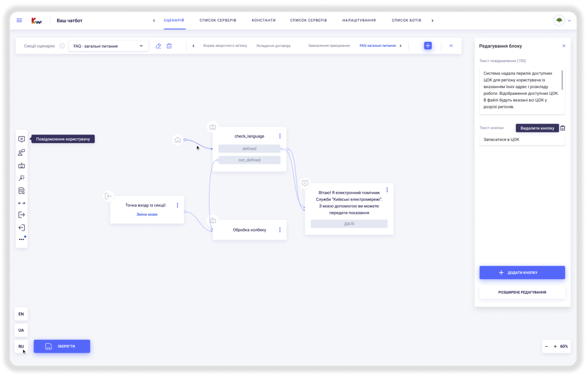The image size is (588, 378).
Task: Switch to the СЦЕНАРІЙ tab
Action: point(174,20)
